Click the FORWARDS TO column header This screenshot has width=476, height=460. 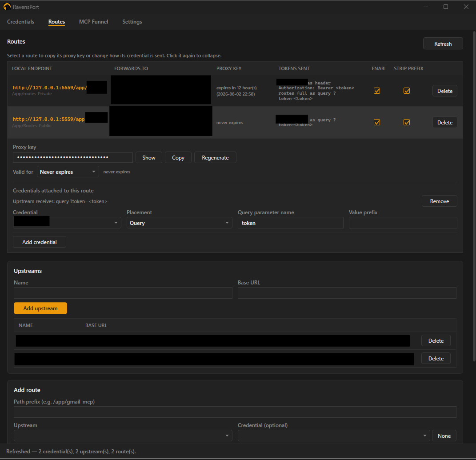click(131, 68)
